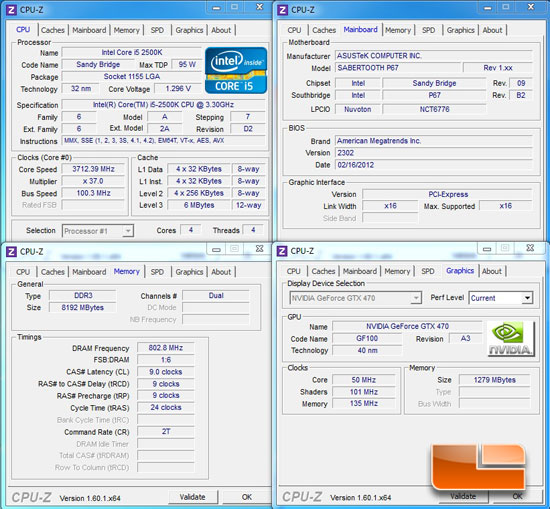This screenshot has width=550, height=509.
Task: Select CPU tab in Memory window
Action: pos(23,272)
